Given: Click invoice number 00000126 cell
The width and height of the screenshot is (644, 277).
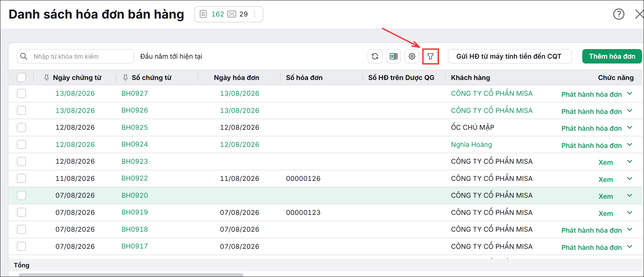Looking at the screenshot, I should point(303,178).
